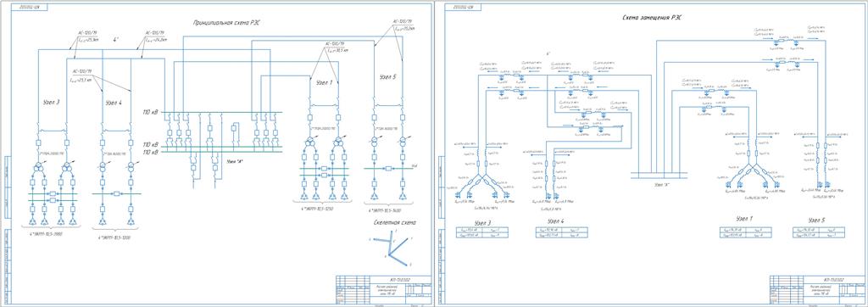868x307 pixels.
Task: Select the top 110 кВ busbar label
Action: point(151,113)
